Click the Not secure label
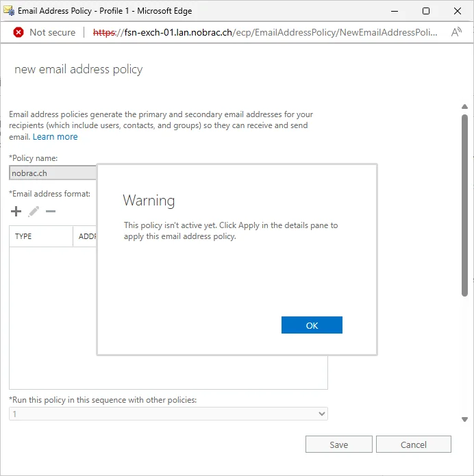 pyautogui.click(x=53, y=32)
